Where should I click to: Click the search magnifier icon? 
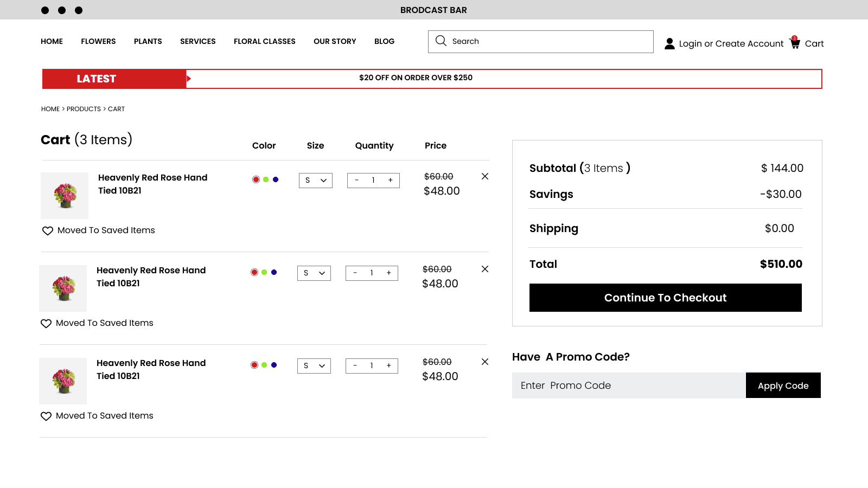[441, 41]
